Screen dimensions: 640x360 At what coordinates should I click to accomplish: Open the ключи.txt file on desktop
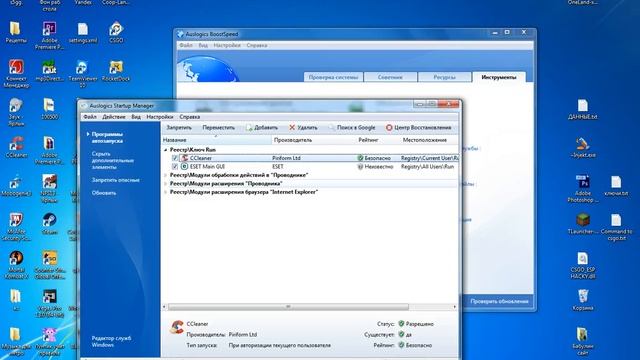(x=616, y=185)
